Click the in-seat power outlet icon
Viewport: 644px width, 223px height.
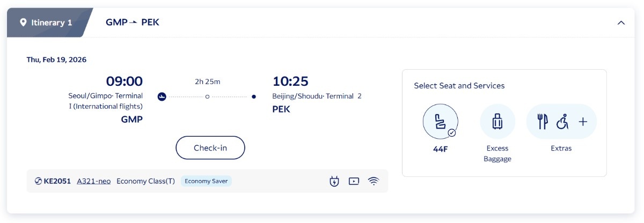334,181
